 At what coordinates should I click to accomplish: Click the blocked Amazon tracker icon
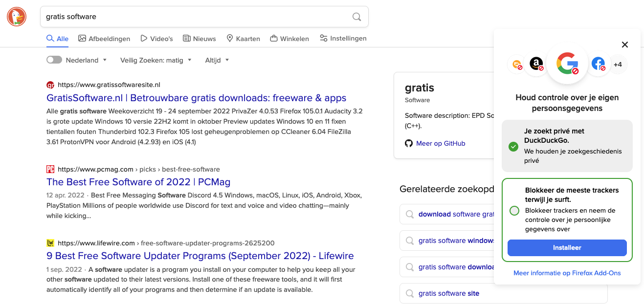pos(536,64)
